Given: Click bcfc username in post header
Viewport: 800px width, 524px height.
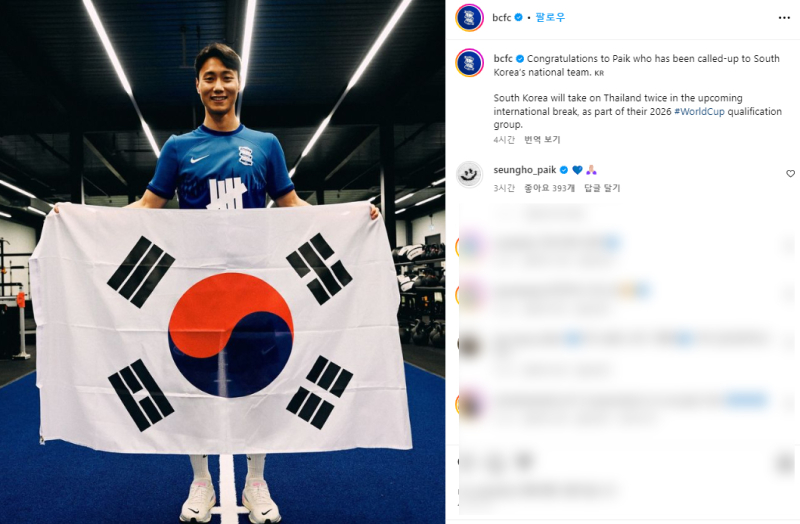Looking at the screenshot, I should (502, 17).
